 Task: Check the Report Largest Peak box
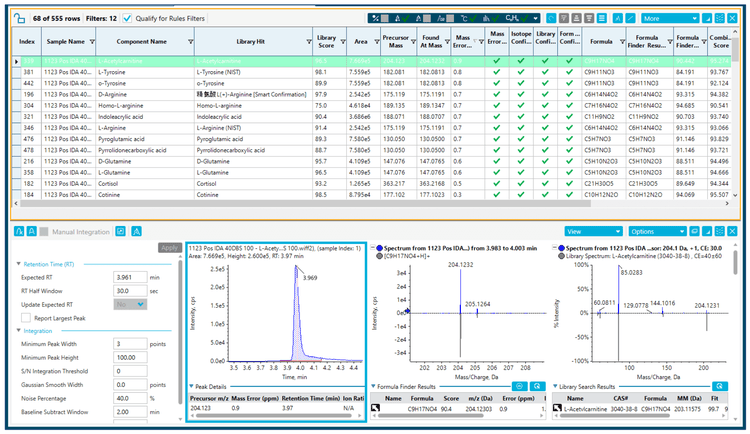27,317
